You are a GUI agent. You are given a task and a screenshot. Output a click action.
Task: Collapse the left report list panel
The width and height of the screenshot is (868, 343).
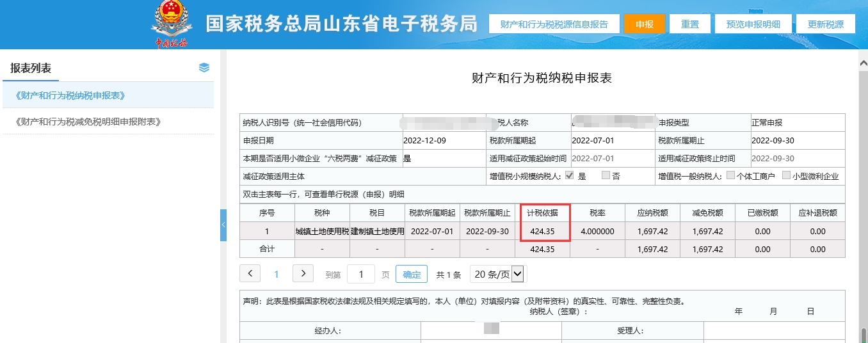pyautogui.click(x=223, y=225)
